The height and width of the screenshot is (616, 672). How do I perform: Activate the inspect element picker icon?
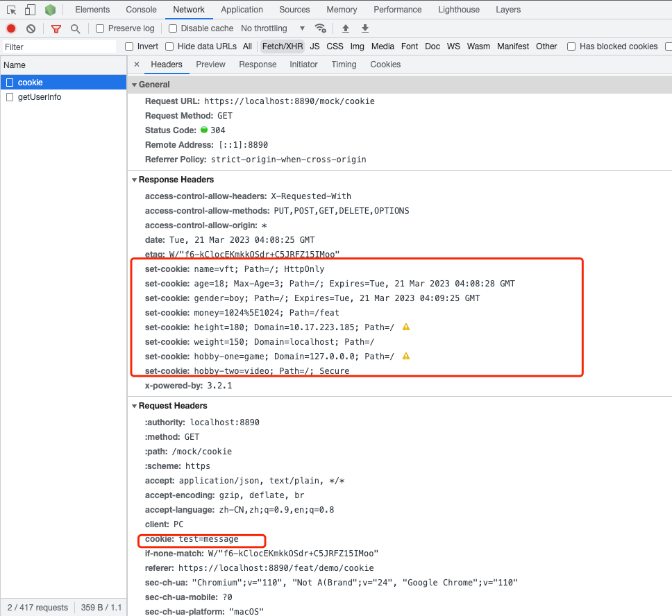[x=12, y=10]
